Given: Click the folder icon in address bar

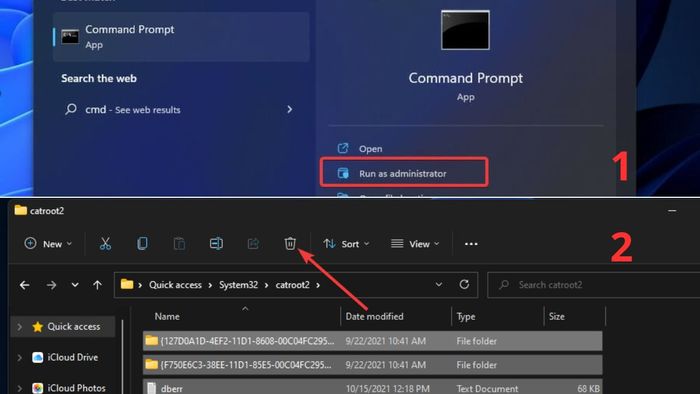Looking at the screenshot, I should click(127, 284).
